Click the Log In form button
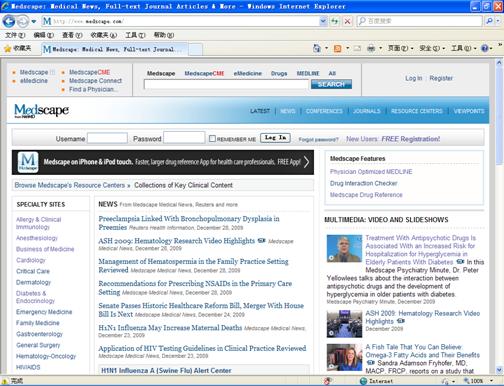 [x=275, y=138]
